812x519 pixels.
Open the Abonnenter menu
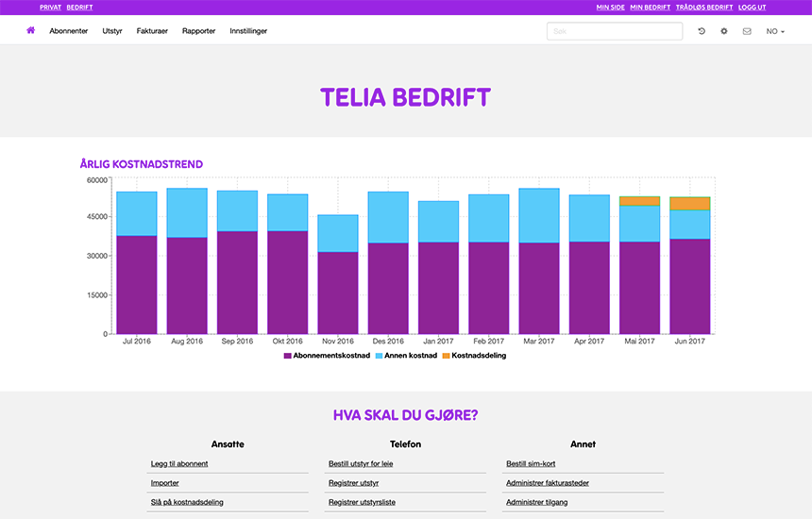coord(68,31)
